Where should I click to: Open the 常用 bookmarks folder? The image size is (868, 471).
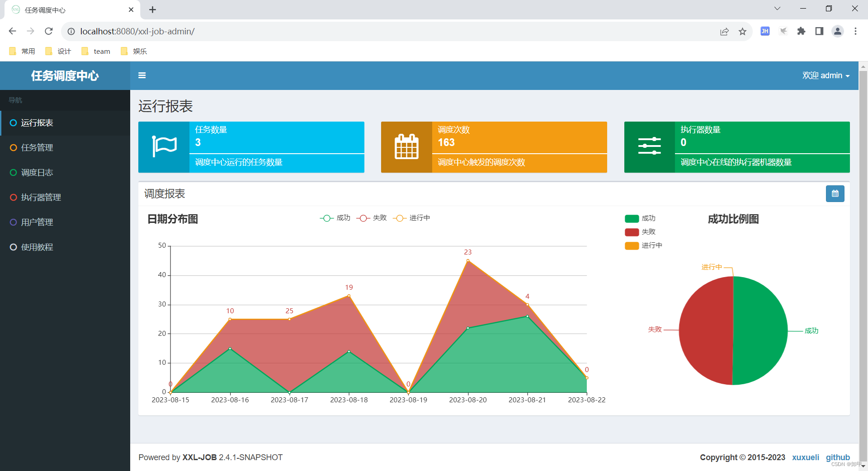(x=22, y=51)
